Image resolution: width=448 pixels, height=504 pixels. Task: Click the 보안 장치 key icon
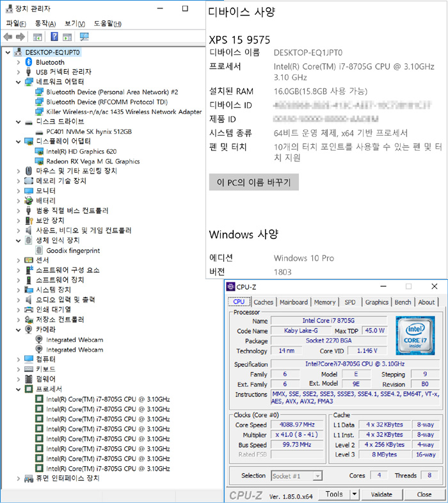pos(29,220)
